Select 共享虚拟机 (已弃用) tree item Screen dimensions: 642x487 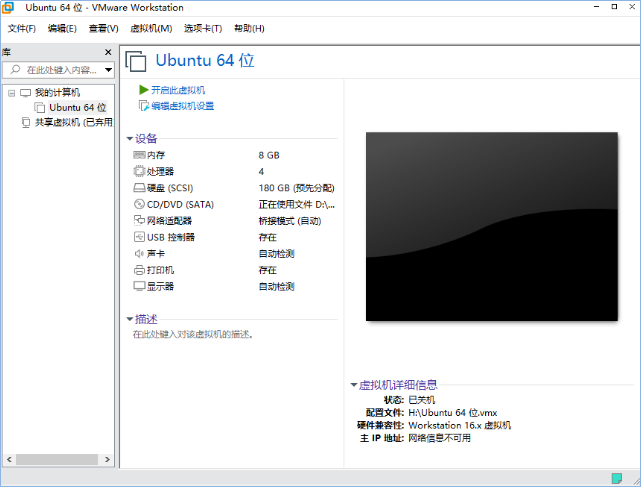click(x=74, y=122)
